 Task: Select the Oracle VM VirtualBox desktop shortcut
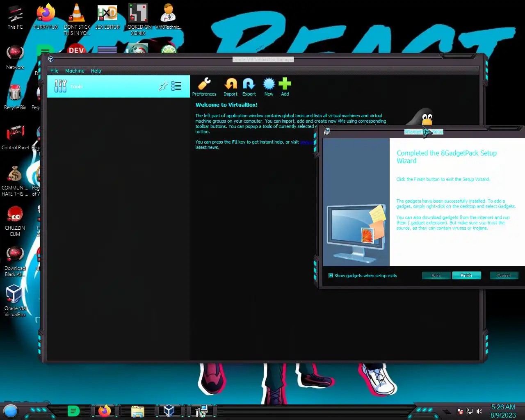[15, 301]
